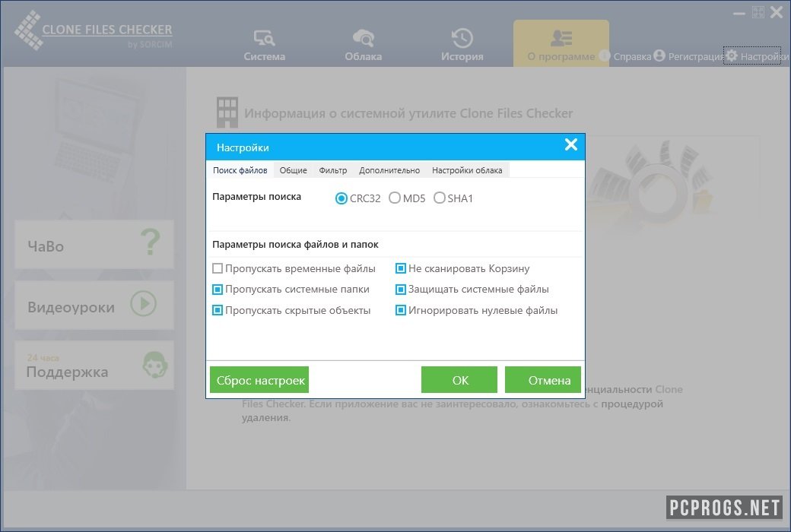Viewport: 791px width, 532px height.
Task: Toggle Не сканировать Корзину checkbox
Action: coord(401,268)
